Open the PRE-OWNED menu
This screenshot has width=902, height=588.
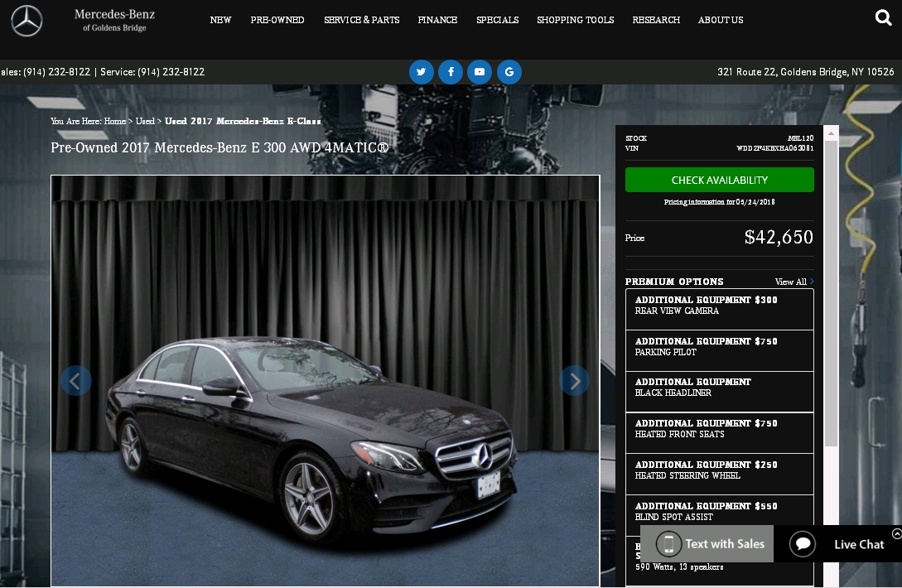pyautogui.click(x=277, y=20)
